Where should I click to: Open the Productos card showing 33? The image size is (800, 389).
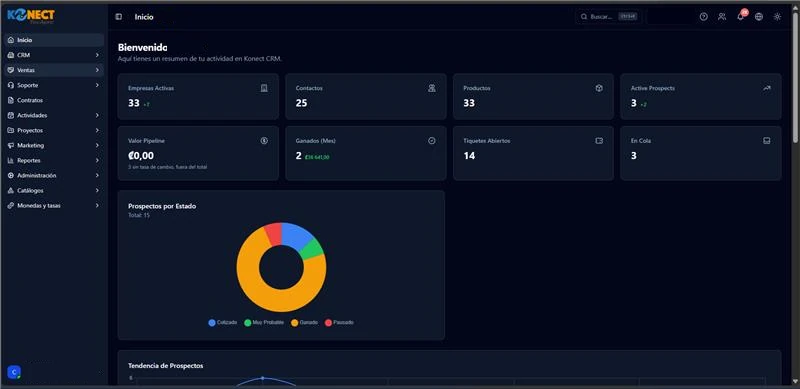tap(533, 96)
